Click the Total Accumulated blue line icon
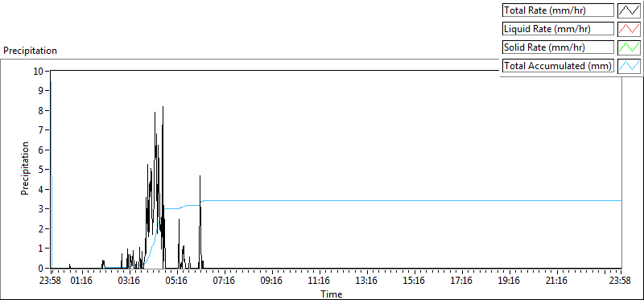Screen dimensions: 644x300 pyautogui.click(x=629, y=66)
